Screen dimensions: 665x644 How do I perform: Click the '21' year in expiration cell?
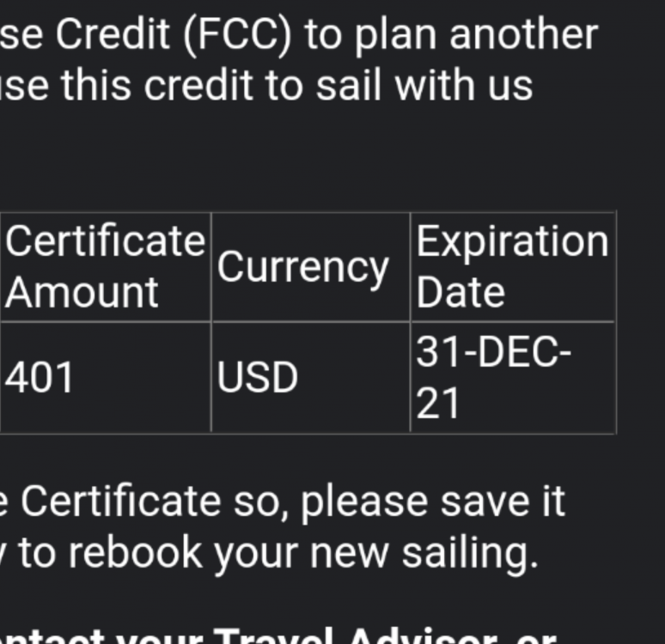[x=438, y=403]
